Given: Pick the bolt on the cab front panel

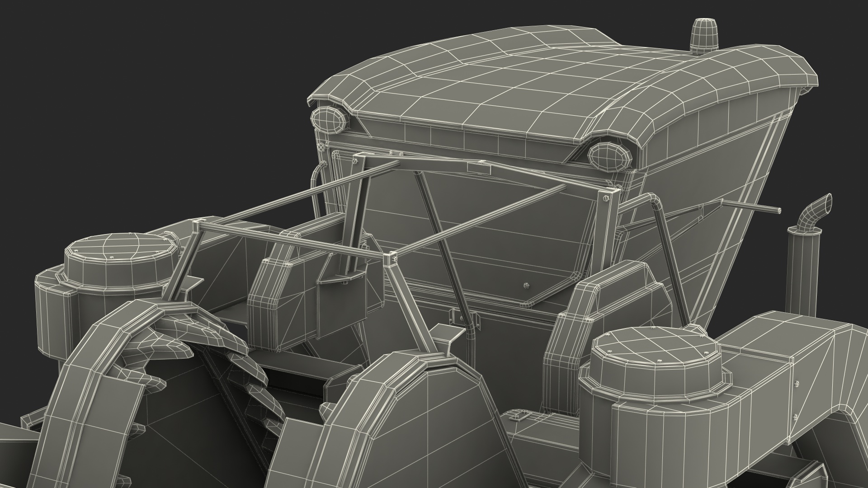Looking at the screenshot, I should pyautogui.click(x=525, y=286).
